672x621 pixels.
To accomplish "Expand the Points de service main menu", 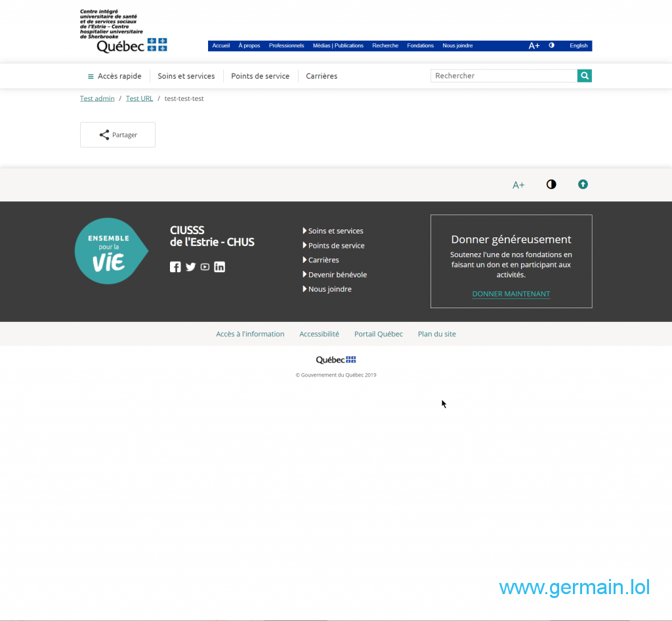I will tap(260, 76).
